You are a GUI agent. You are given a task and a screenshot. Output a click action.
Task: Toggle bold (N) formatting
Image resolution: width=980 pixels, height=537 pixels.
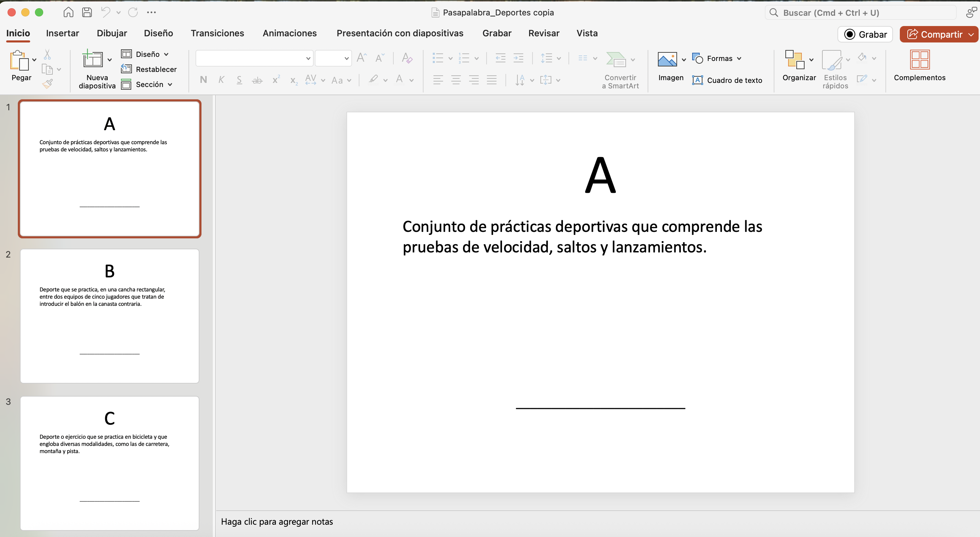[204, 80]
